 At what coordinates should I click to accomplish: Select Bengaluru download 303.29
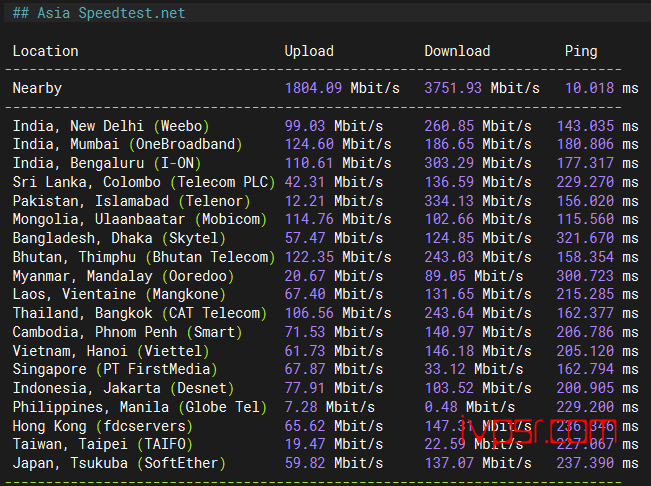click(449, 163)
